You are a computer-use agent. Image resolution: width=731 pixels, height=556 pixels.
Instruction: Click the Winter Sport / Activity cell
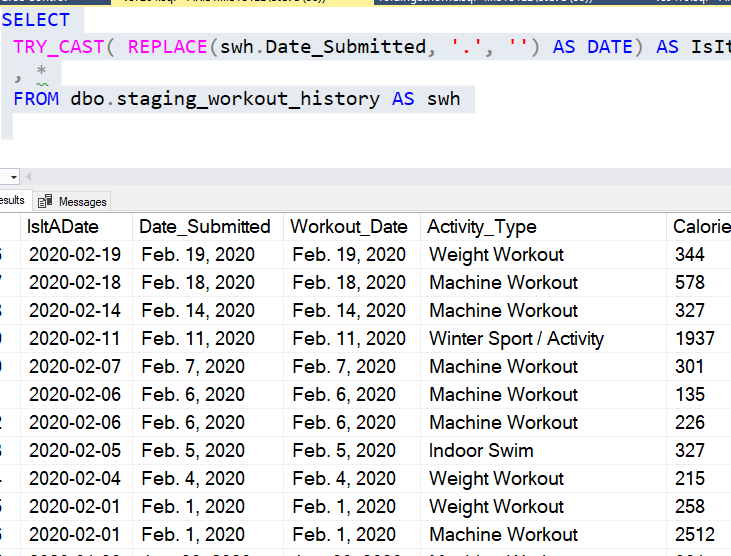click(516, 339)
